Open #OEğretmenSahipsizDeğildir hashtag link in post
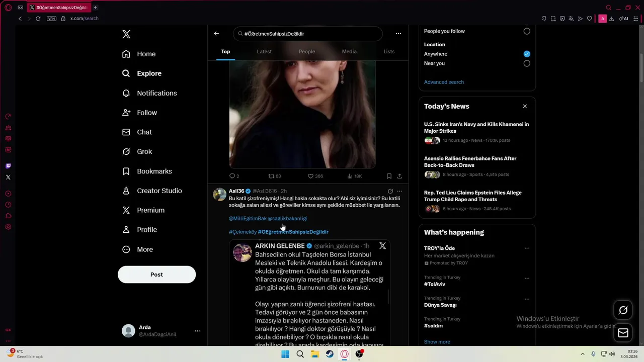Screen dimensions: 644x362 pyautogui.click(x=293, y=232)
